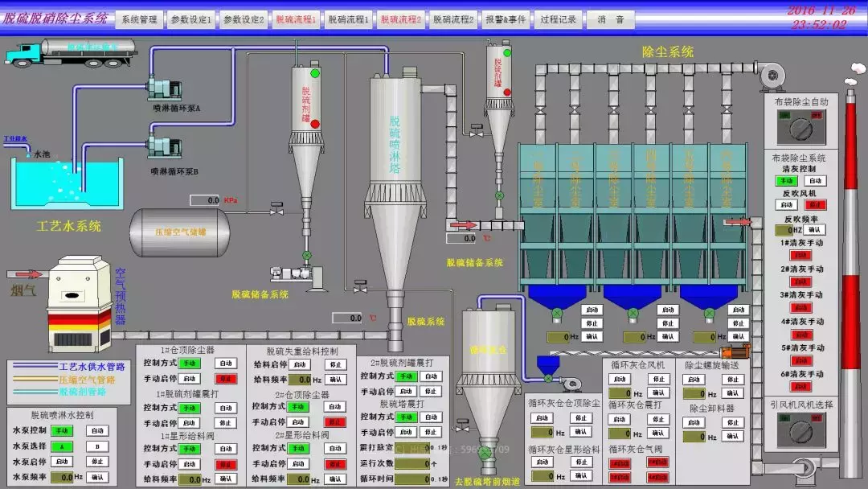Click the valve on the compressed air line
Viewport: 868px width, 489px height.
pyautogui.click(x=276, y=209)
